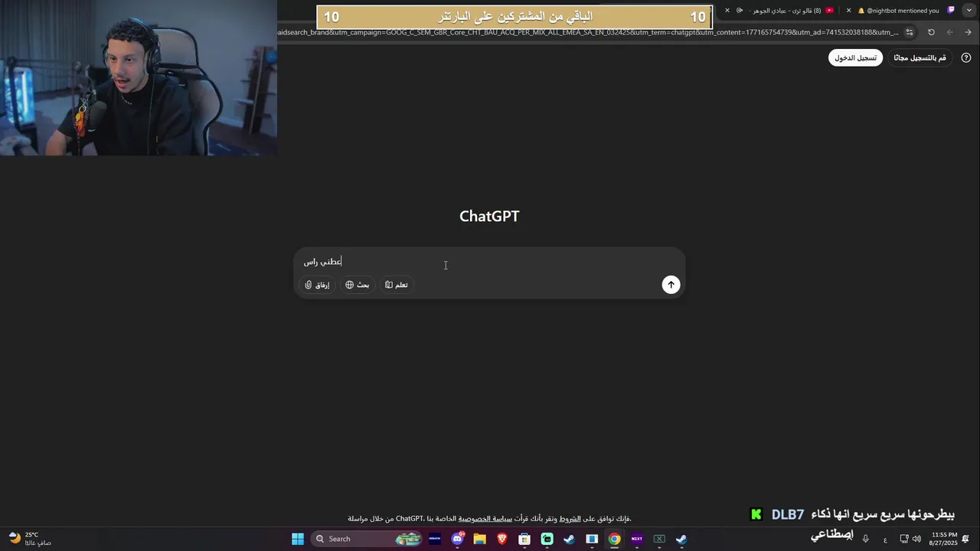
Task: Close the YouTube قالو ترى tab
Action: point(727,11)
